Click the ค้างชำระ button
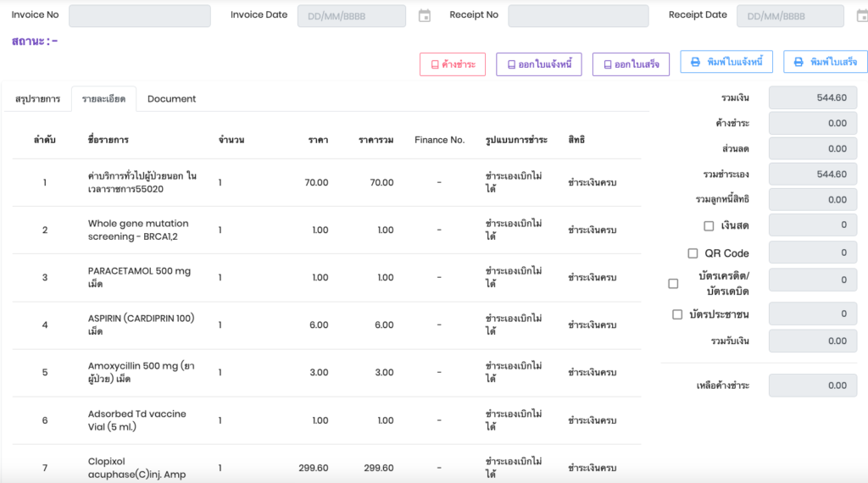This screenshot has height=483, width=868. click(x=453, y=64)
